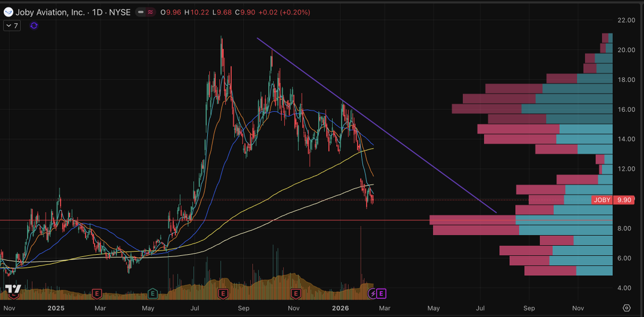The width and height of the screenshot is (644, 317).
Task: Click the lightning-bolt earnings icon near February 2026
Action: 371,293
